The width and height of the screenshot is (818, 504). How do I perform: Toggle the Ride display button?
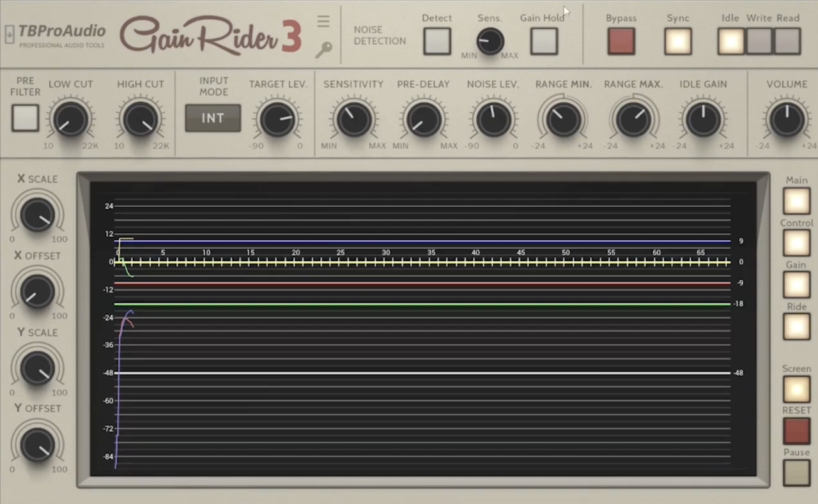796,326
